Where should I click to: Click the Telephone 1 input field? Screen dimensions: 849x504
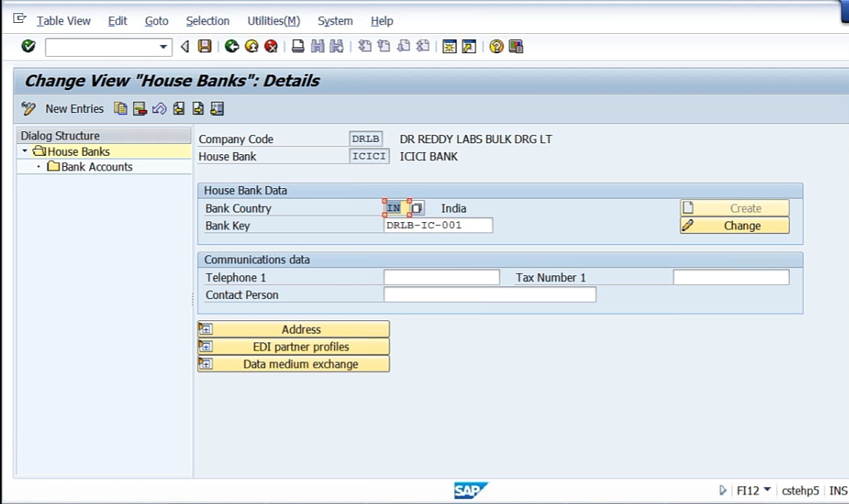[441, 277]
